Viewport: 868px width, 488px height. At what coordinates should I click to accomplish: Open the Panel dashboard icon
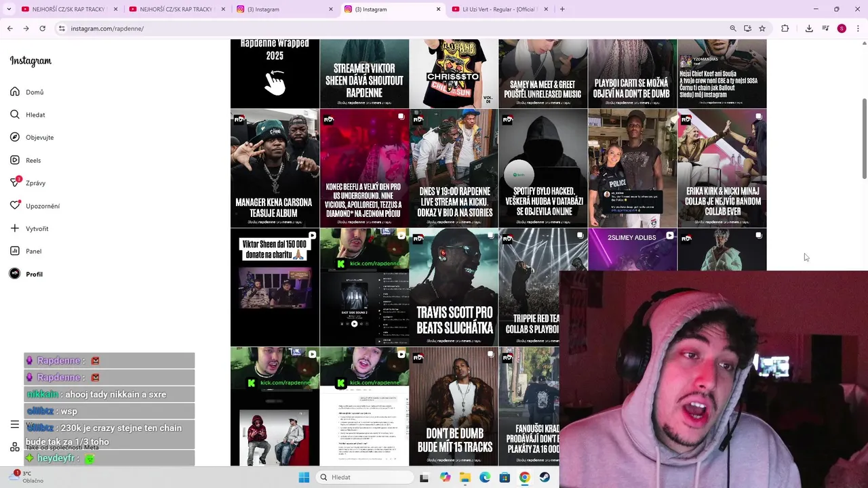point(15,251)
